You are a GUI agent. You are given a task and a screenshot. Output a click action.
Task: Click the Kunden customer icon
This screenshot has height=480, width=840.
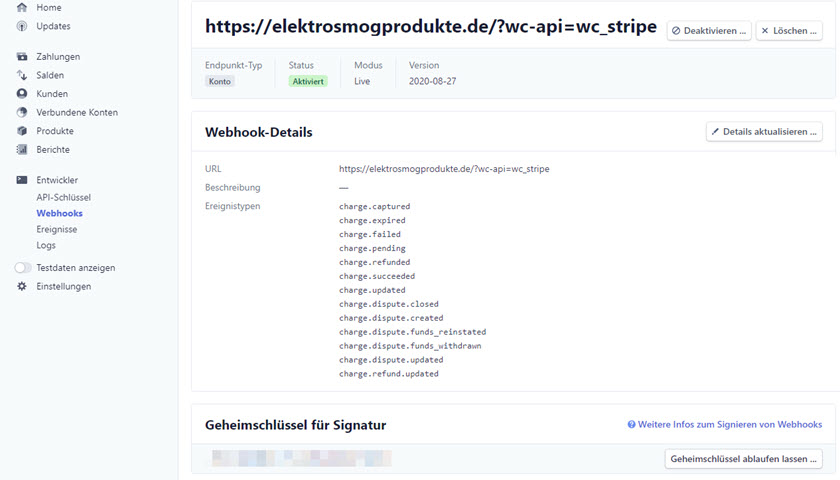[21, 94]
